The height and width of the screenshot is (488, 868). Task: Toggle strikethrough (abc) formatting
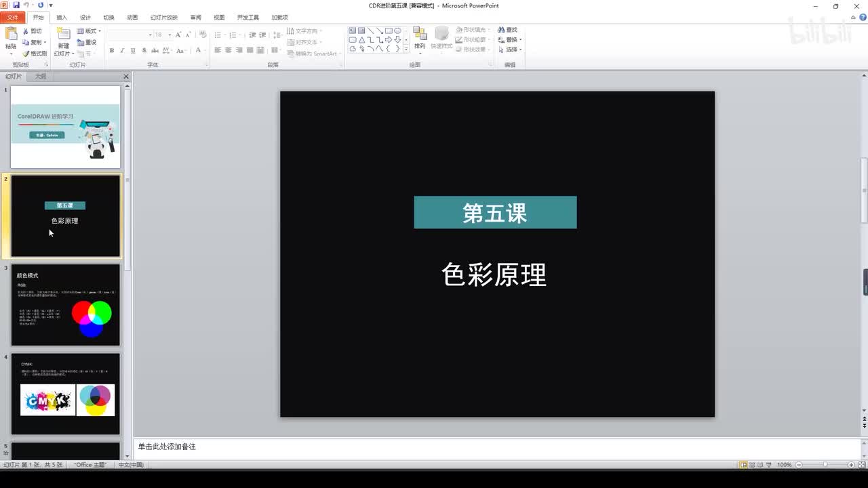click(154, 50)
